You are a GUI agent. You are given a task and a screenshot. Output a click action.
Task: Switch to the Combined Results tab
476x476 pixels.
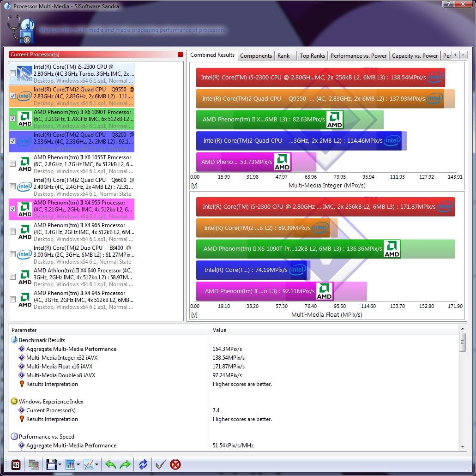(212, 55)
